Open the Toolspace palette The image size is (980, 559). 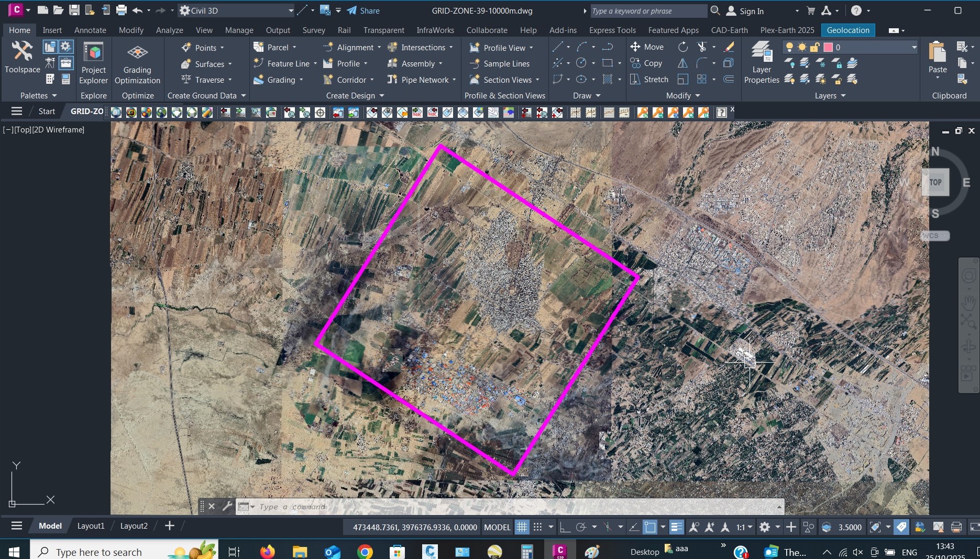[x=22, y=58]
